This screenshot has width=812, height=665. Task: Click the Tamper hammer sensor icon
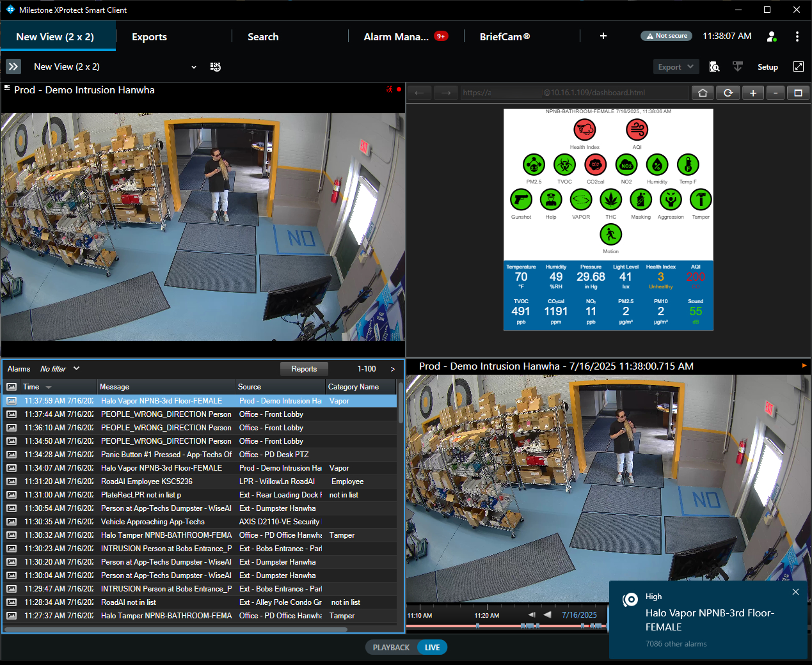(x=701, y=200)
